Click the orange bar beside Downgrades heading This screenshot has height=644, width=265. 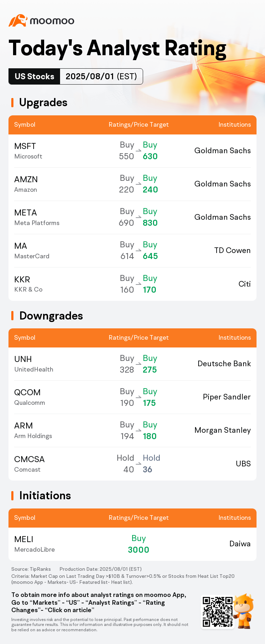tap(12, 316)
